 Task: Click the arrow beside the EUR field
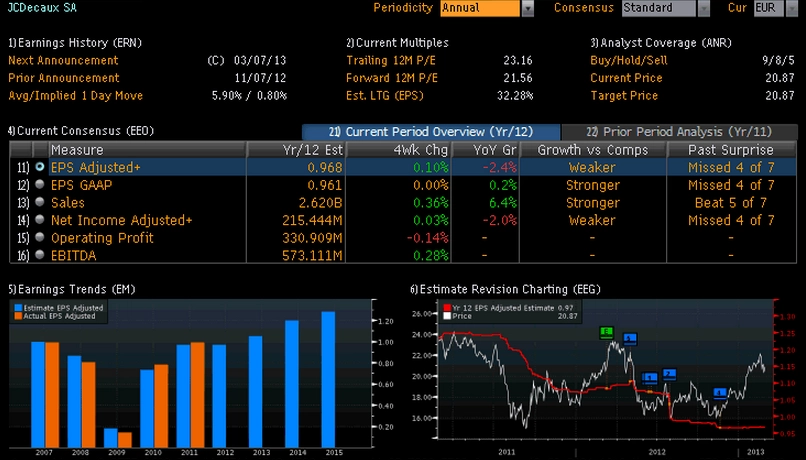[x=792, y=8]
